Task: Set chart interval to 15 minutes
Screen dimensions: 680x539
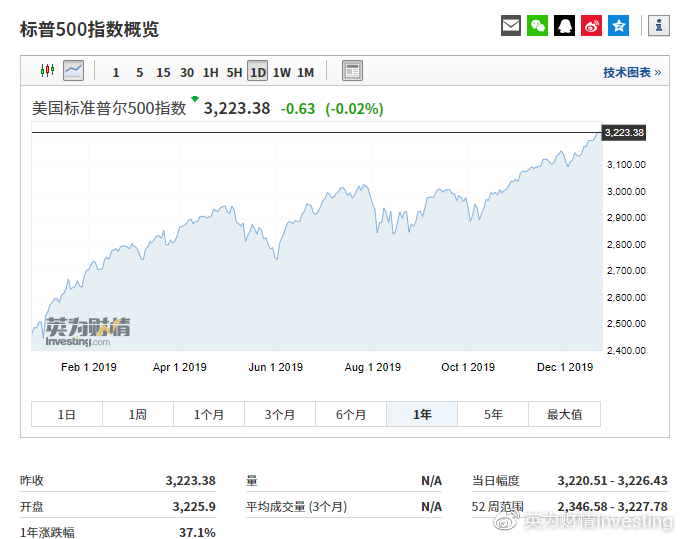Action: (x=163, y=72)
